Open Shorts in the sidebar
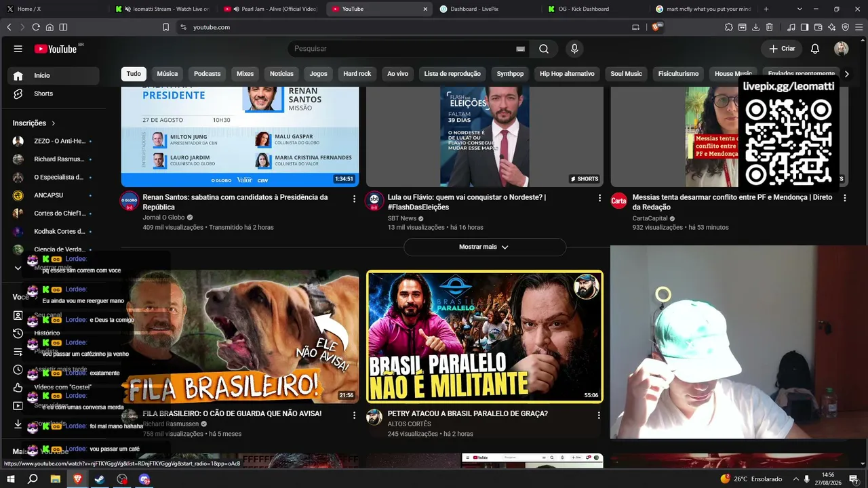 [54, 94]
